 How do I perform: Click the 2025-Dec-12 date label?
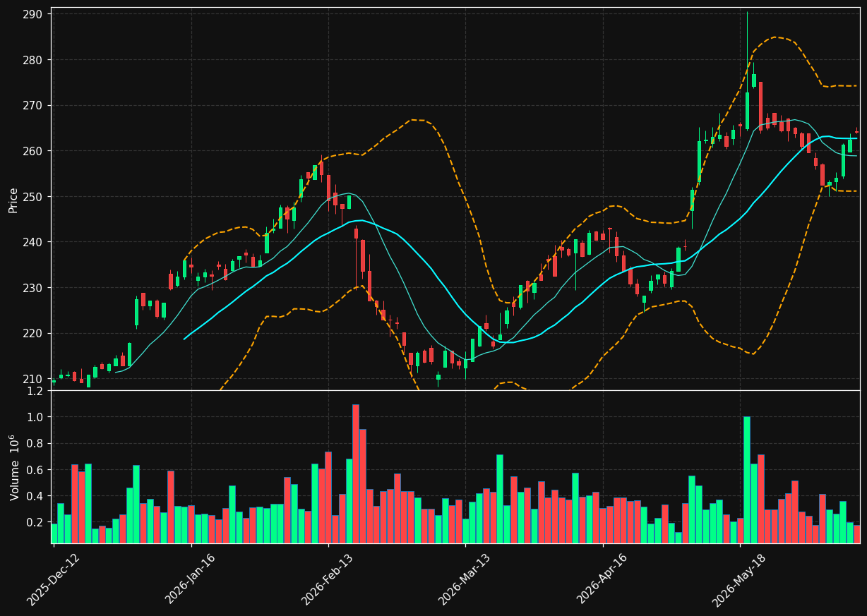[54, 579]
